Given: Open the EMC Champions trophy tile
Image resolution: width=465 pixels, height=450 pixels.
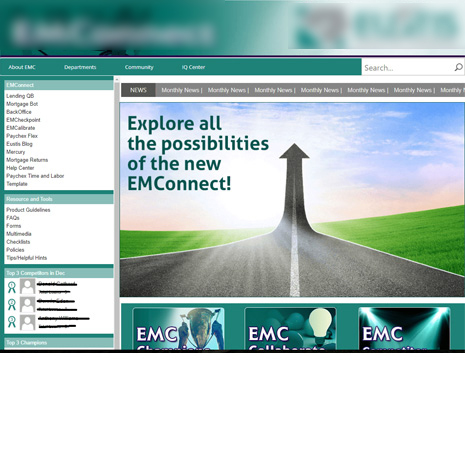Looking at the screenshot, I should coord(178,329).
